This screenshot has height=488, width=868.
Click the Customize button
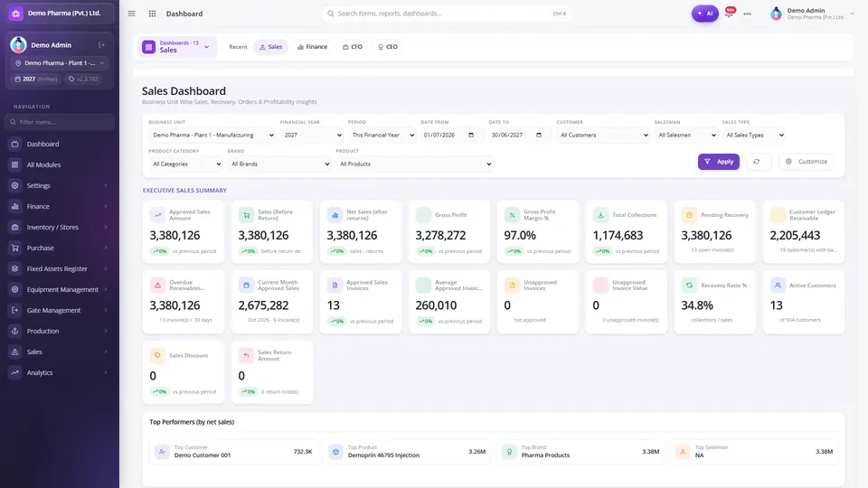807,162
